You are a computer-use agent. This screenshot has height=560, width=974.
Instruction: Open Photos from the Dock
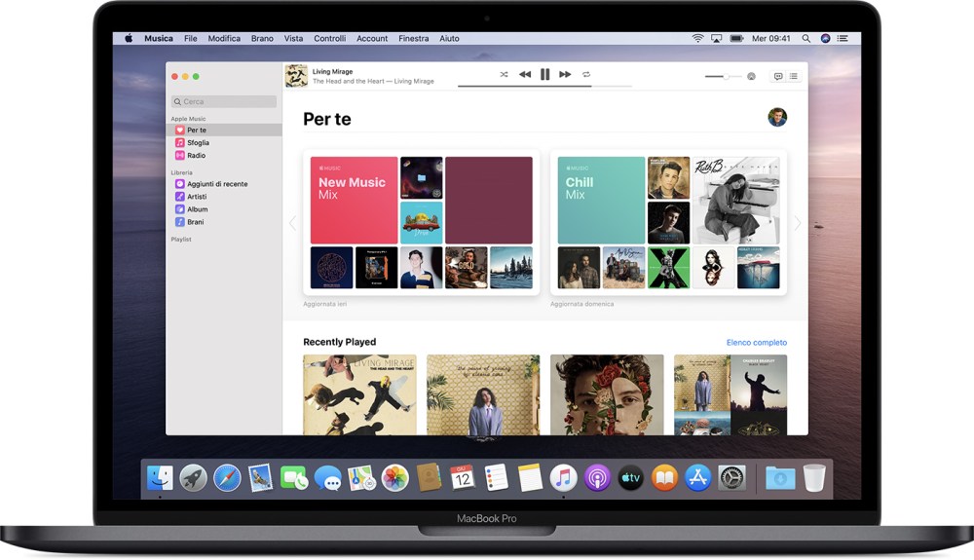pyautogui.click(x=394, y=478)
